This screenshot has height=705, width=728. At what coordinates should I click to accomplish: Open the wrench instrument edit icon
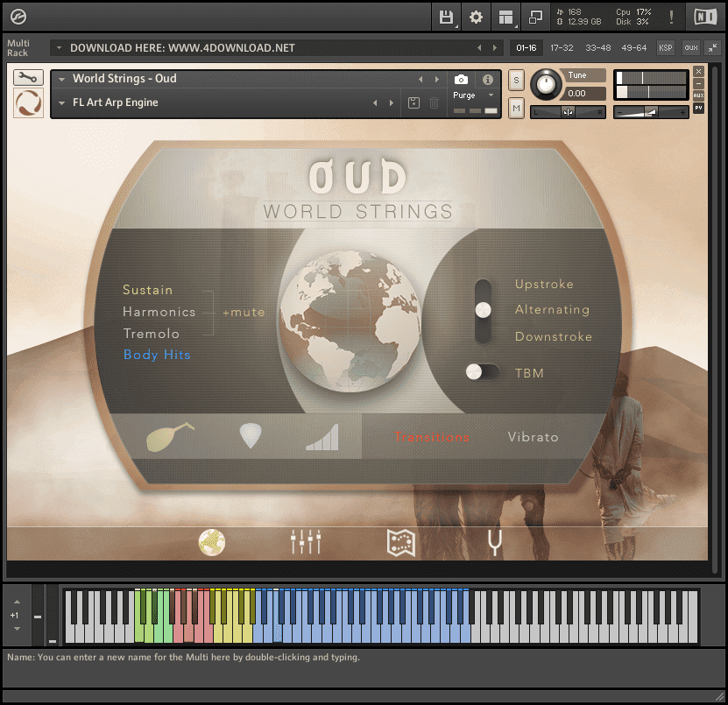click(28, 78)
